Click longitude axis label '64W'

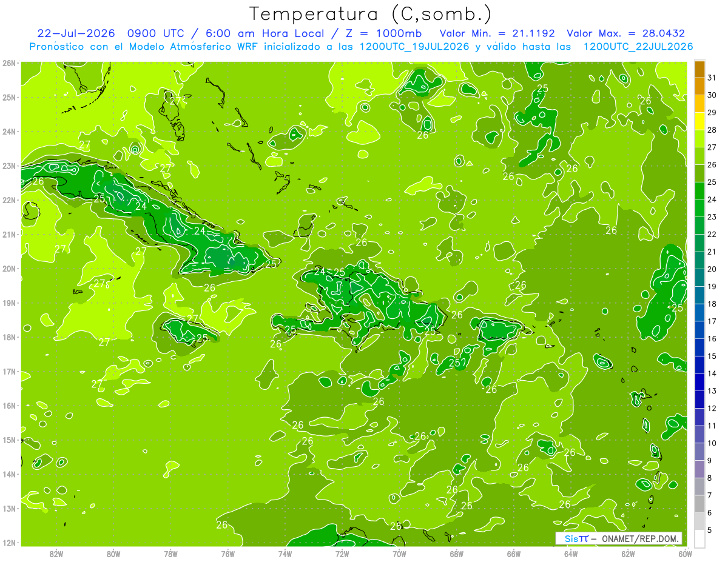click(x=570, y=553)
